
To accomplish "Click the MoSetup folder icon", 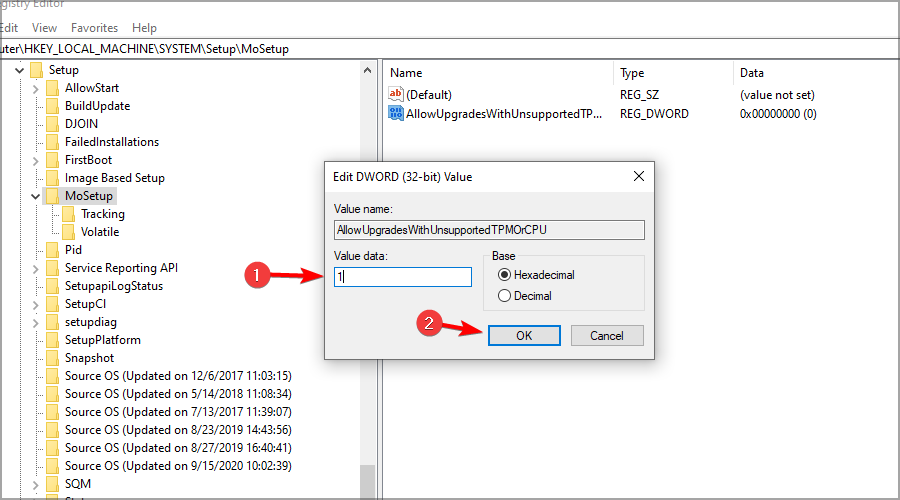I will pos(51,196).
